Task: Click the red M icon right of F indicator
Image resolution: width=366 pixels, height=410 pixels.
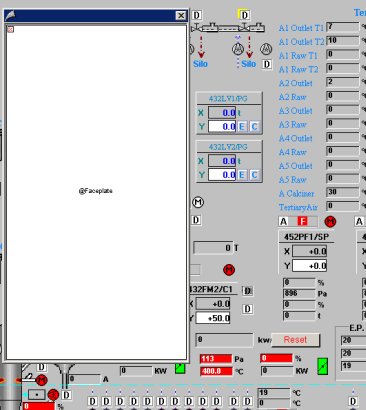Action: pyautogui.click(x=330, y=222)
